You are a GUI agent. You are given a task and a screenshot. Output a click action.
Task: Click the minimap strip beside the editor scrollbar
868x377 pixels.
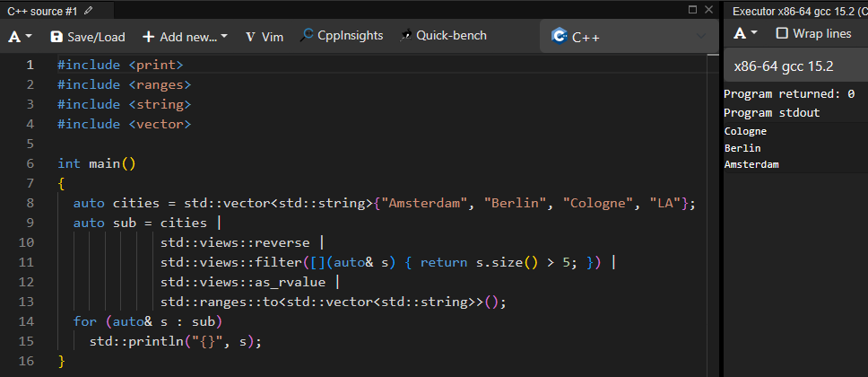tap(713, 216)
